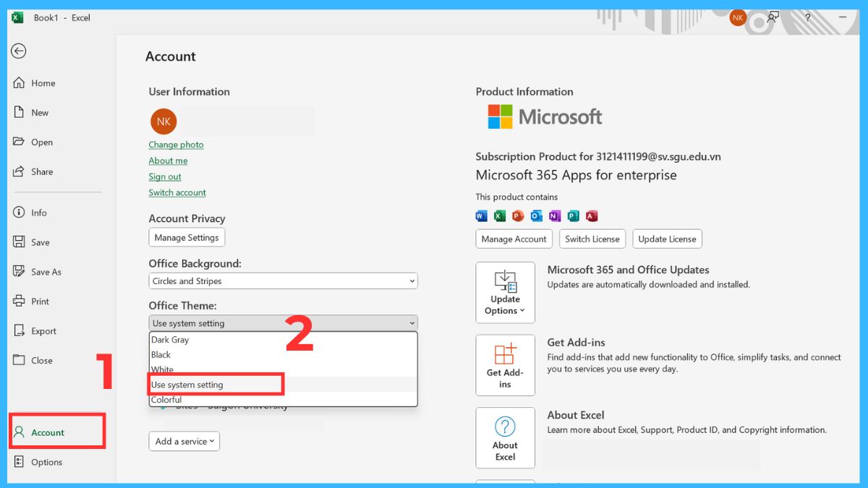Click the Switch License button
The image size is (868, 488).
[x=592, y=239]
